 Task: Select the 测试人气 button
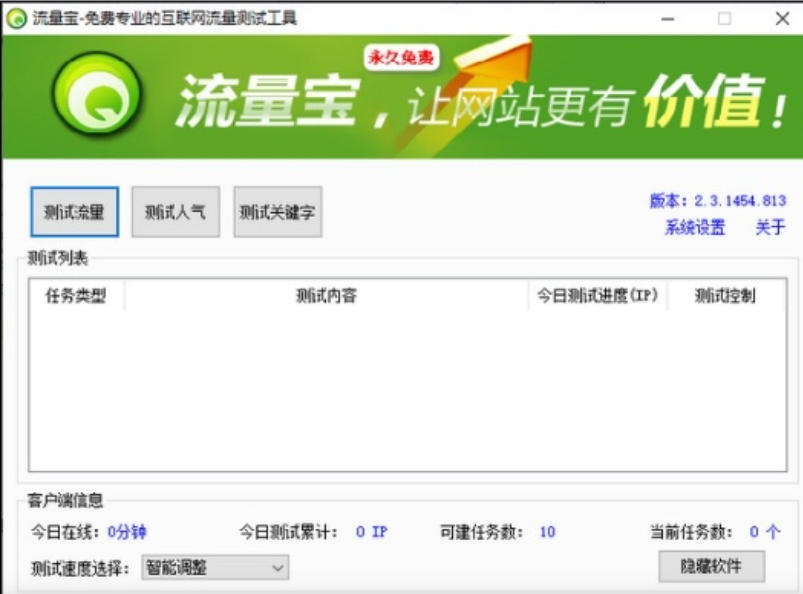click(x=175, y=212)
